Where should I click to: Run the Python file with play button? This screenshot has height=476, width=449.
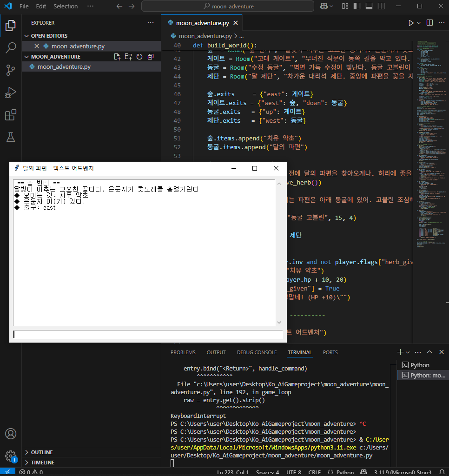pos(411,23)
